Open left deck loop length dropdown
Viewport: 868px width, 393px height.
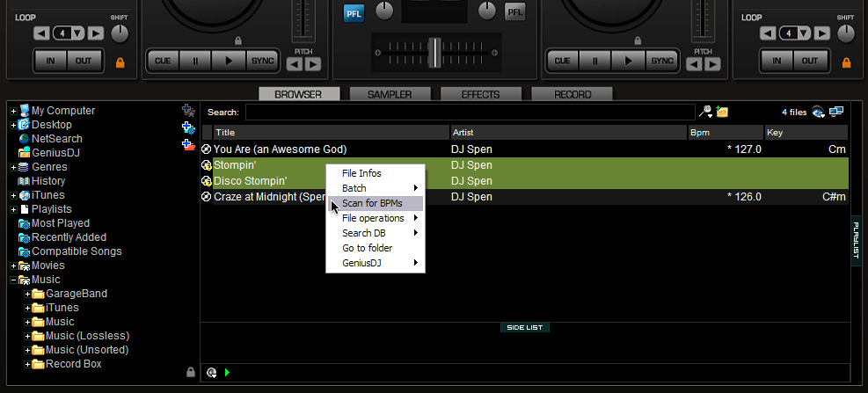coord(77,33)
